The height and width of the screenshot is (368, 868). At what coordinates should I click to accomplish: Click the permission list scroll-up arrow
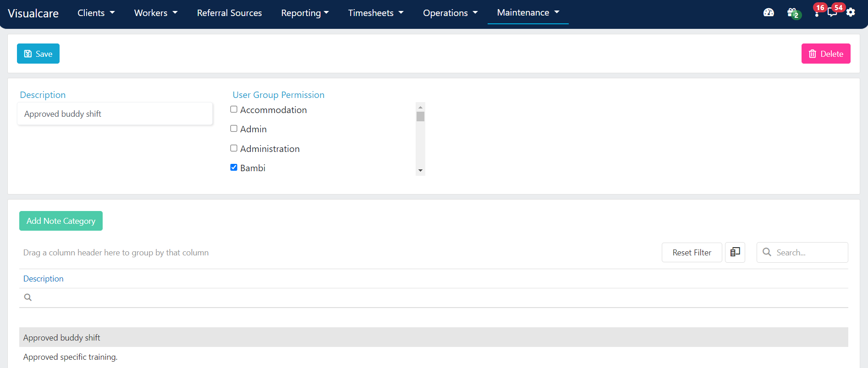420,107
